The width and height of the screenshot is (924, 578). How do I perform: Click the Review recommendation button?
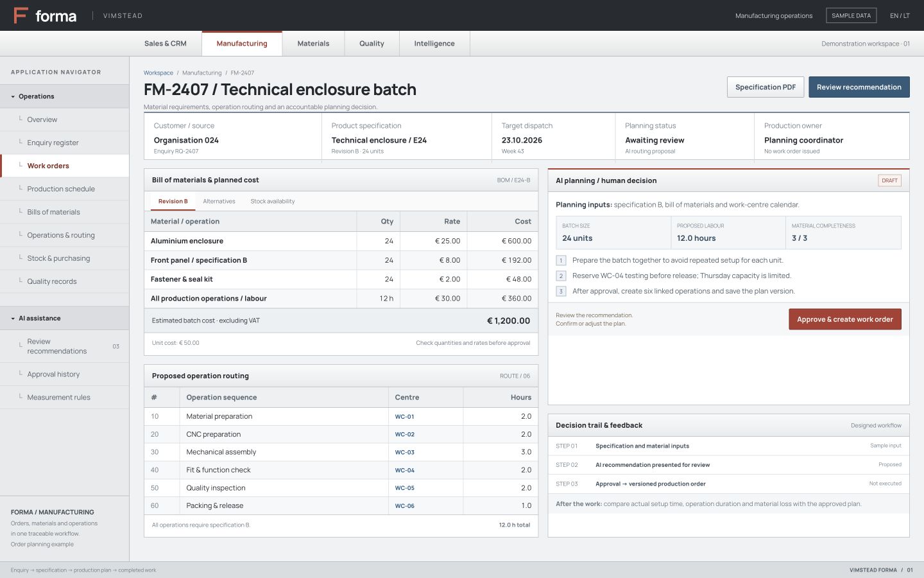[859, 87]
